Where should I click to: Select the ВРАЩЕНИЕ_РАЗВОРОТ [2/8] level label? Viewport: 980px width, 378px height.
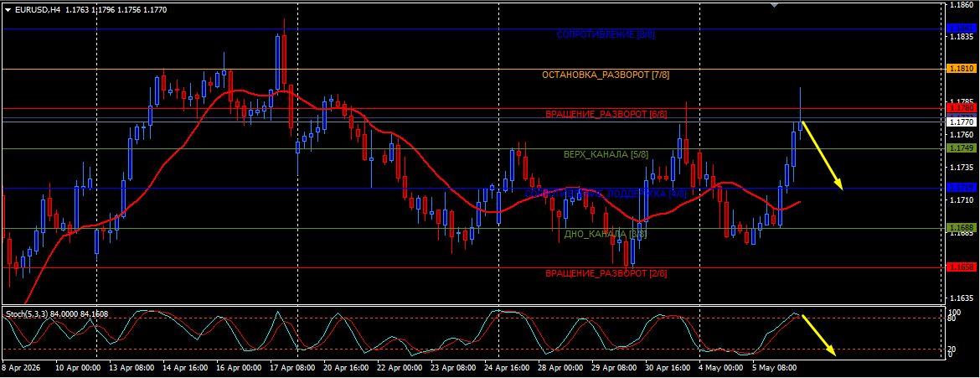click(606, 273)
